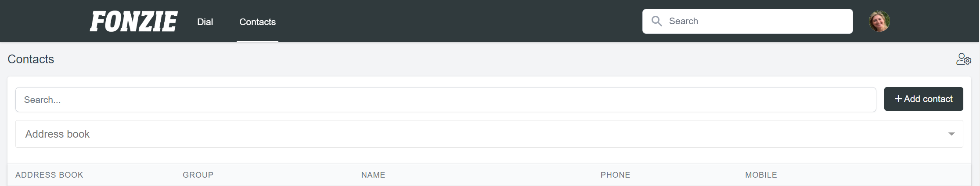The image size is (980, 186).
Task: Switch to the Contacts tab
Action: pyautogui.click(x=257, y=22)
